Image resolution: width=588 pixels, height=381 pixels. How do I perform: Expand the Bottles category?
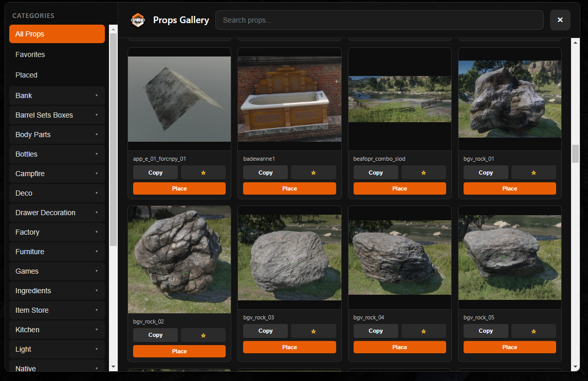(x=57, y=154)
